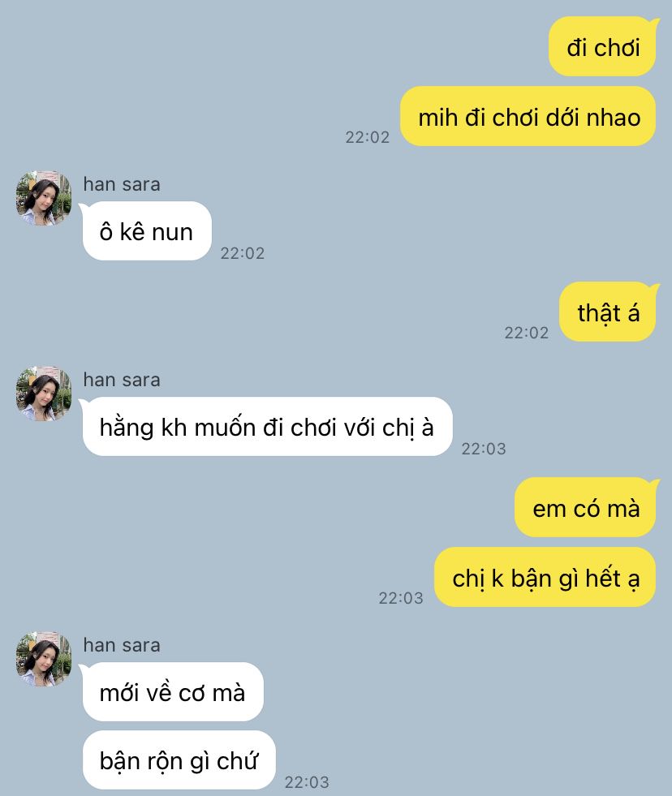Image resolution: width=672 pixels, height=796 pixels.
Task: Tap 22:02 timestamp beside 'mih đi chơi dới nhao'
Action: point(367,138)
